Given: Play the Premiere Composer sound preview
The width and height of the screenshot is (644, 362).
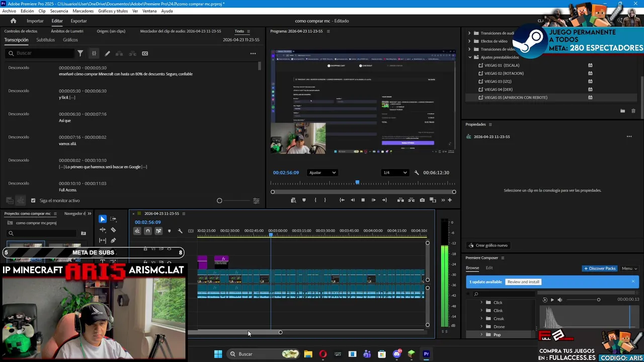Looking at the screenshot, I should (x=552, y=300).
